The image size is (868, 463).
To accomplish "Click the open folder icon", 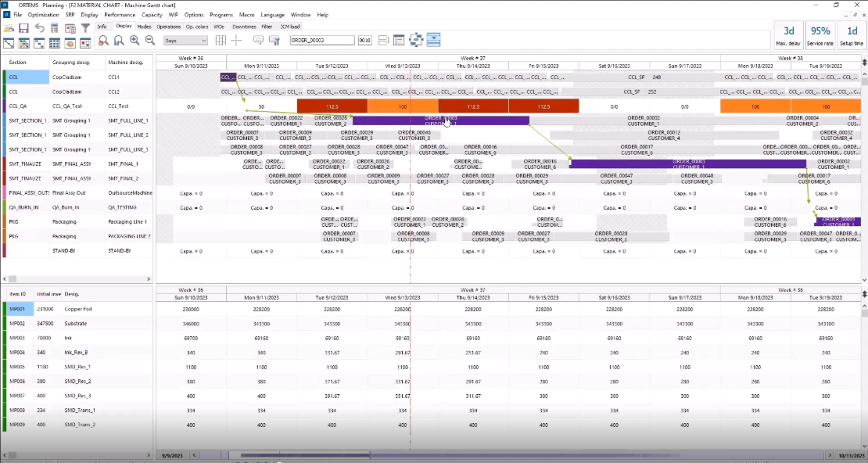I will 8,28.
